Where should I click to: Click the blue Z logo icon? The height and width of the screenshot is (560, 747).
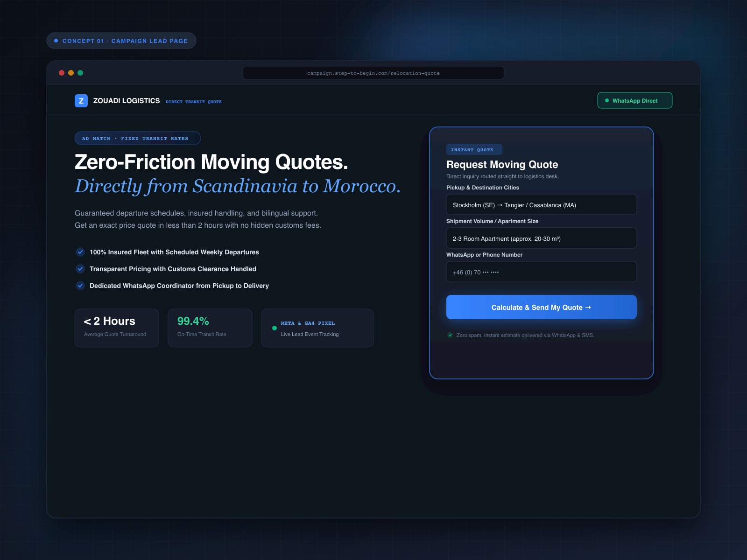click(x=81, y=101)
